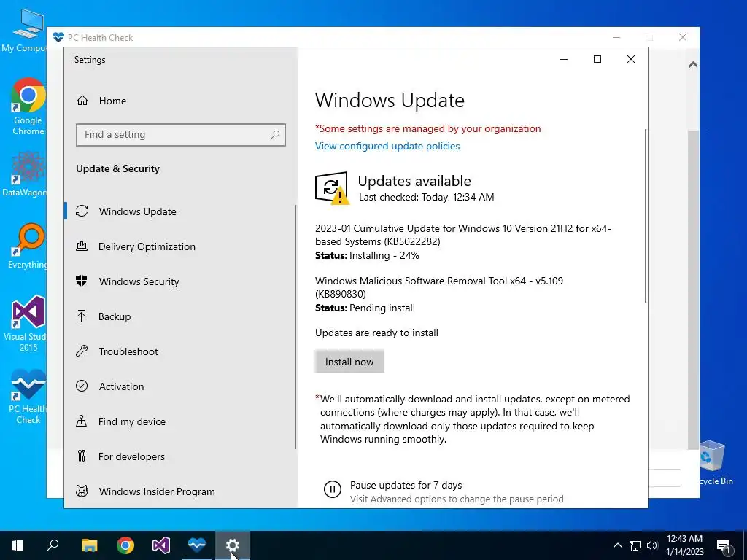The image size is (747, 560).
Task: Select the PC Health Check desktop shortcut
Action: [x=28, y=396]
